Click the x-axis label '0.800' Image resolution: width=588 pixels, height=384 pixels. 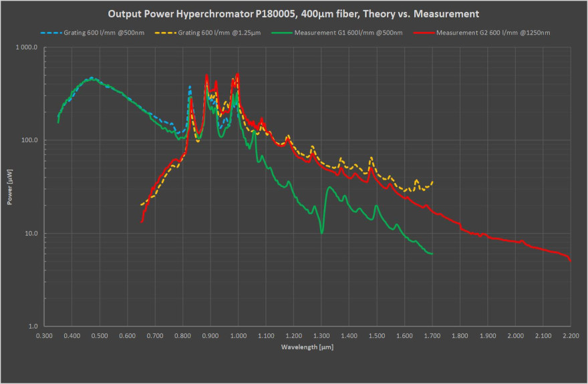[183, 336]
